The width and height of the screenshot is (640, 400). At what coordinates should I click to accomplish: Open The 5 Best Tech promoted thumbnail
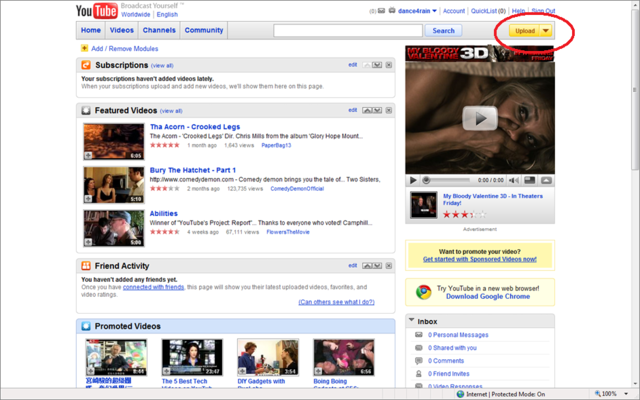[192, 357]
